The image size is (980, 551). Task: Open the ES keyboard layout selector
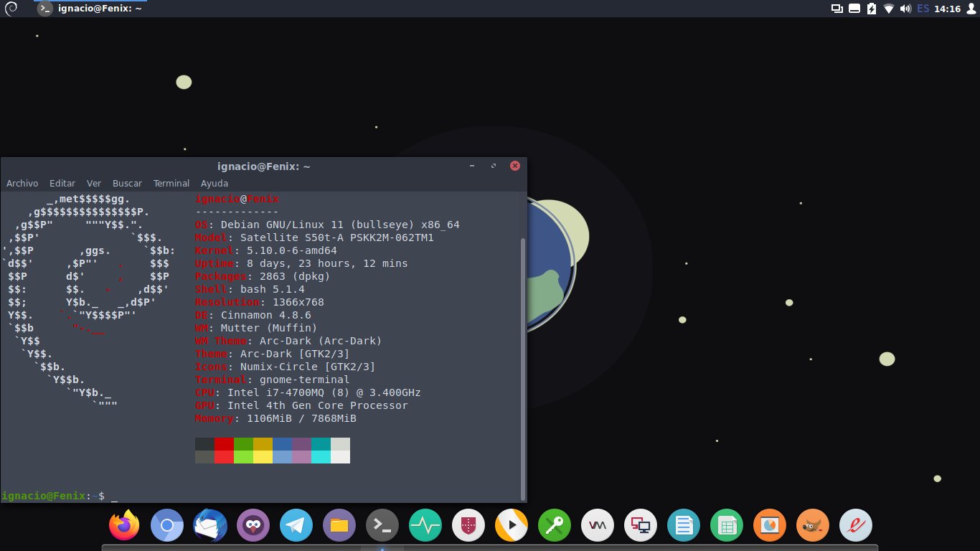(923, 9)
